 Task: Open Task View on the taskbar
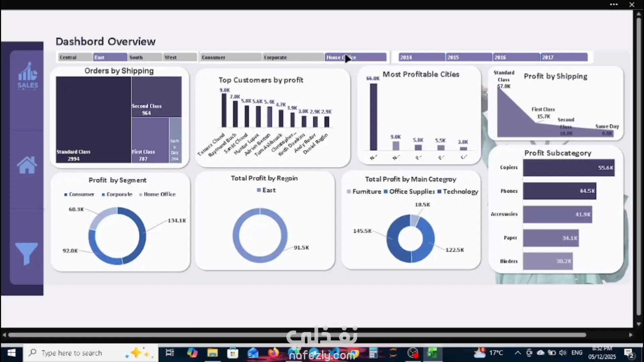coord(170,353)
